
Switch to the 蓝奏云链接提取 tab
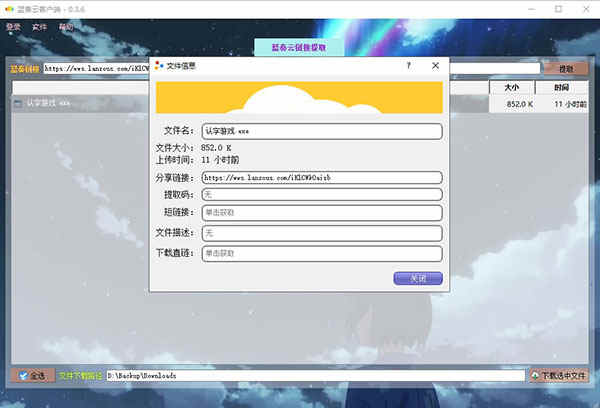299,47
